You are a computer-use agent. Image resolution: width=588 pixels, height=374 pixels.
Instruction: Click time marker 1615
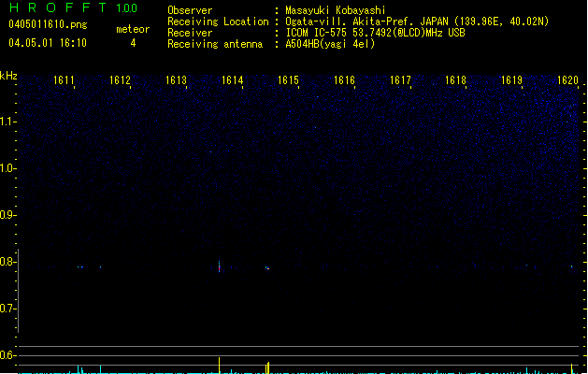pos(288,80)
